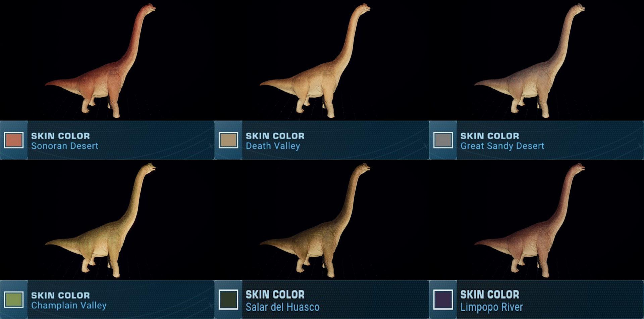Image resolution: width=644 pixels, height=319 pixels.
Task: Click the Limpopo River skin color label
Action: point(492,307)
